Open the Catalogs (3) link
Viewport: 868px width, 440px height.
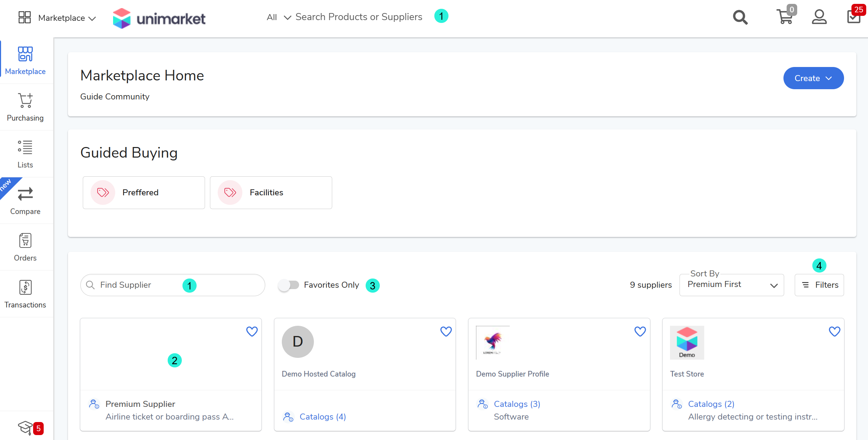point(517,404)
